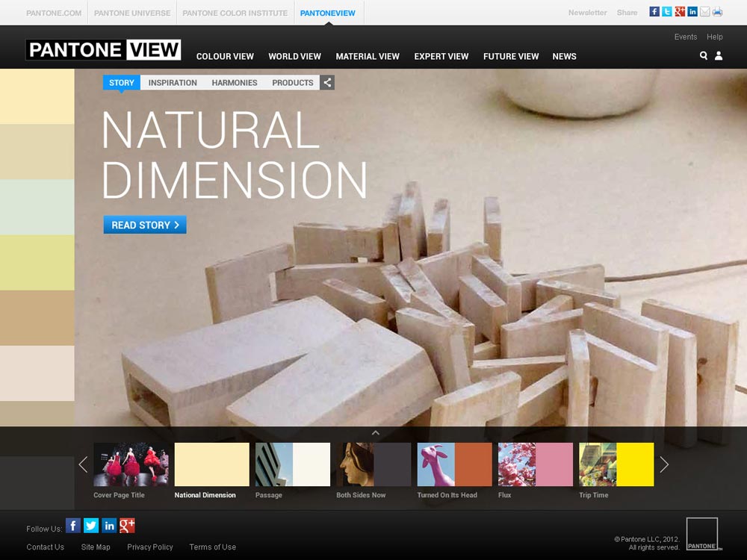Click the Pantone logo in footer
Screen dimensions: 747x560
(702, 534)
